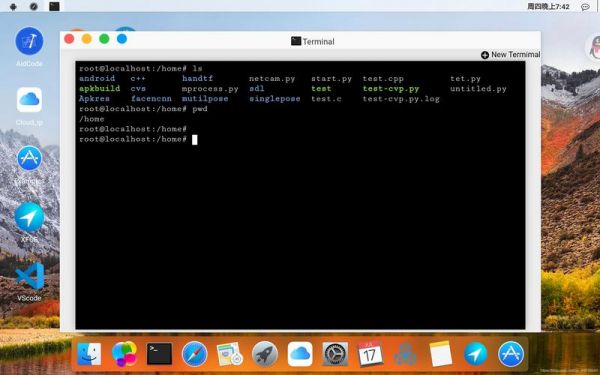Open Terminal from the dock
Image resolution: width=600 pixels, height=375 pixels.
pos(159,354)
